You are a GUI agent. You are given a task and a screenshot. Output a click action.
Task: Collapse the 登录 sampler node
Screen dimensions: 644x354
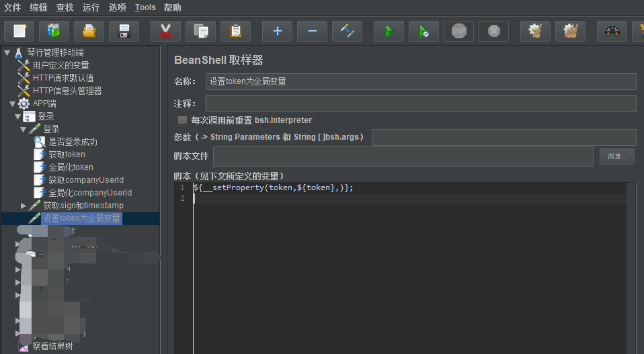(23, 129)
